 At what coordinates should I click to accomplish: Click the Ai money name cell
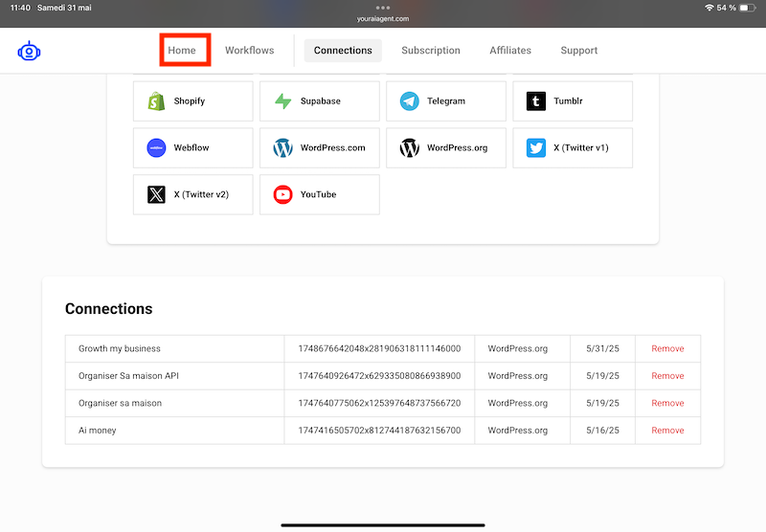click(174, 431)
